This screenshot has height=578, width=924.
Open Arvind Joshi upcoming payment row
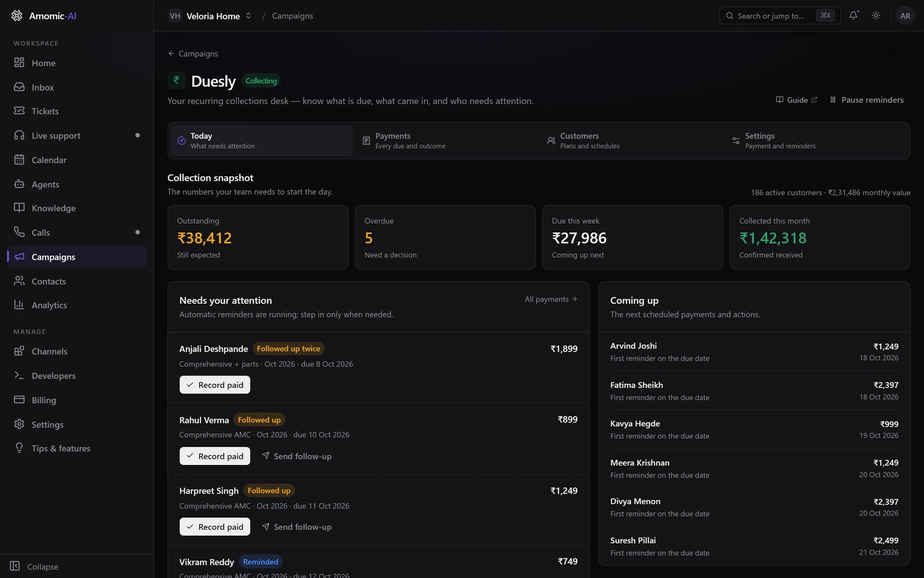(x=754, y=352)
